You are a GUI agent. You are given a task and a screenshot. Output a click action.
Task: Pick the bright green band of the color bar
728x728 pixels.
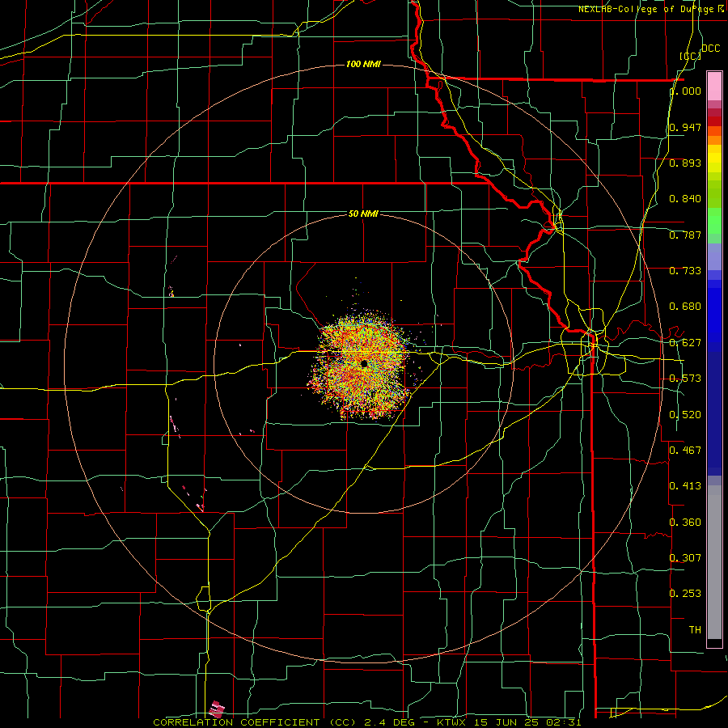click(714, 222)
